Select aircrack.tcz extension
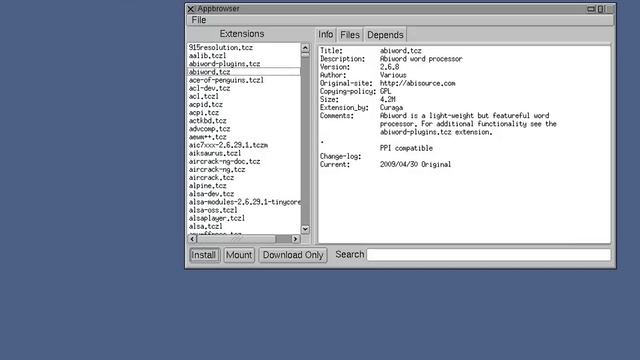 [244, 178]
